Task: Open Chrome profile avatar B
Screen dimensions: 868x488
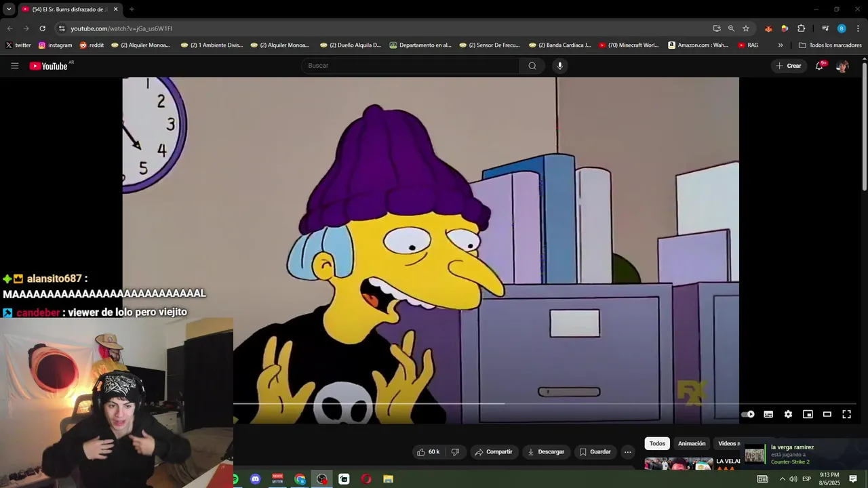Action: pos(842,28)
